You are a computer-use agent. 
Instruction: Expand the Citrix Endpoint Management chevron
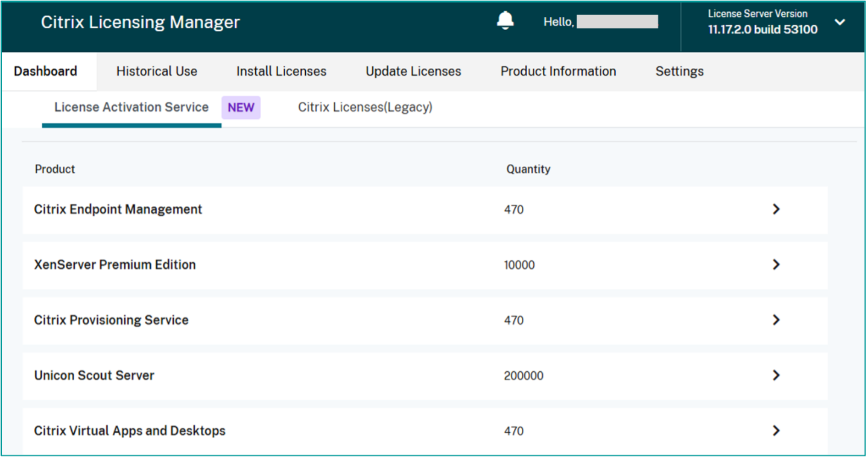(776, 209)
